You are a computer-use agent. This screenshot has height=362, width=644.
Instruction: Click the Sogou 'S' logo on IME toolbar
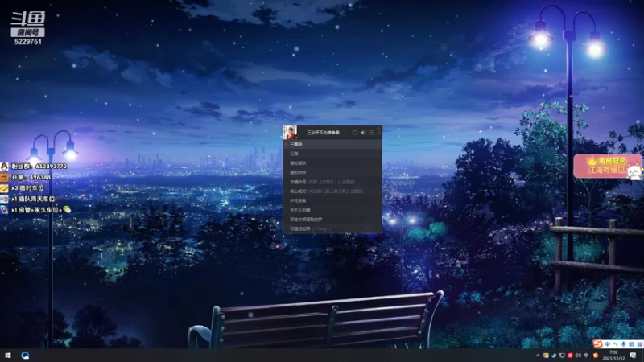tap(597, 344)
